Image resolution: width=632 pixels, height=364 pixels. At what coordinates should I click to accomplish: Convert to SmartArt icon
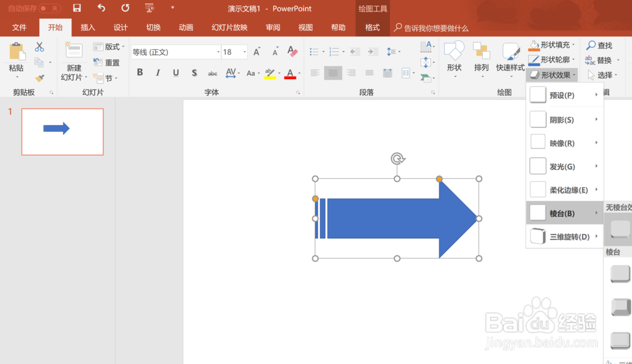point(426,78)
